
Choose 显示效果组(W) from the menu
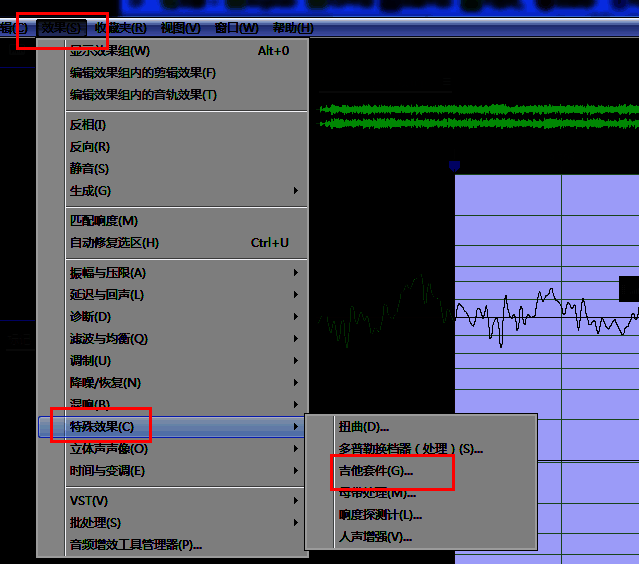[110, 51]
